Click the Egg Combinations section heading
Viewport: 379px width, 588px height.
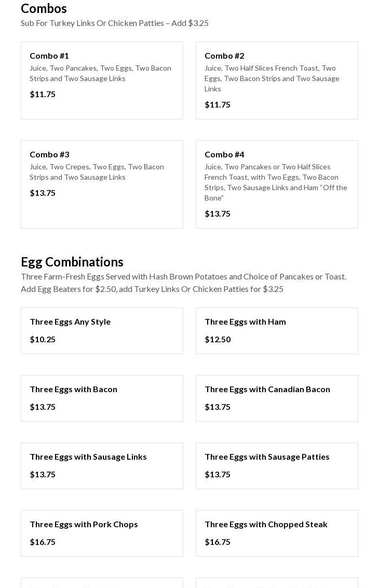[72, 262]
